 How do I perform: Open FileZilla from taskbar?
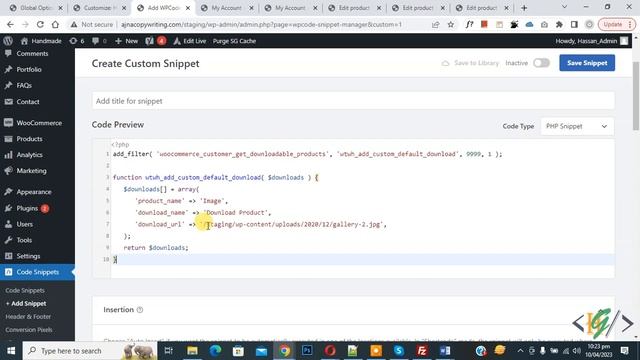tap(422, 351)
